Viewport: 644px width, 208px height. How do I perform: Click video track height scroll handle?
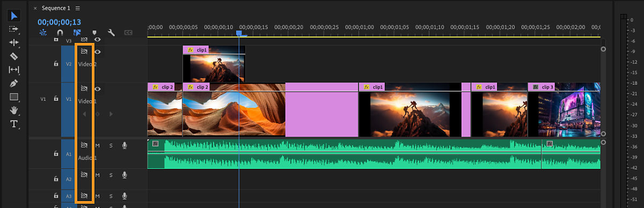coord(603,49)
